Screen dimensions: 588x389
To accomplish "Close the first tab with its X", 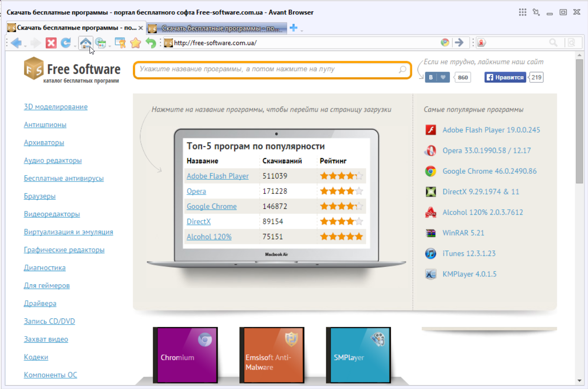I will [141, 28].
